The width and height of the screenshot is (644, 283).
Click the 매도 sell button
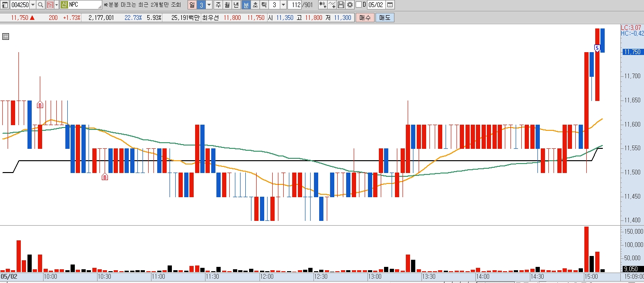coord(385,18)
